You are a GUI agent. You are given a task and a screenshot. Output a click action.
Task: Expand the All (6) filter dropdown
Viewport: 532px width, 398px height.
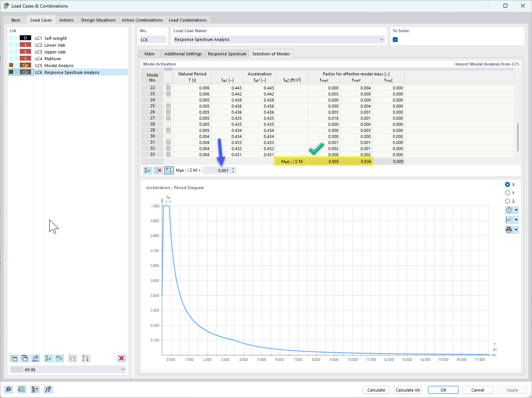coord(123,369)
